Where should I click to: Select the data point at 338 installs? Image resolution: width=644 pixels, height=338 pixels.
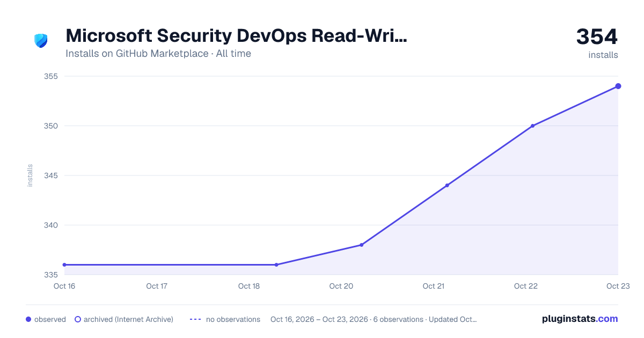pos(361,245)
